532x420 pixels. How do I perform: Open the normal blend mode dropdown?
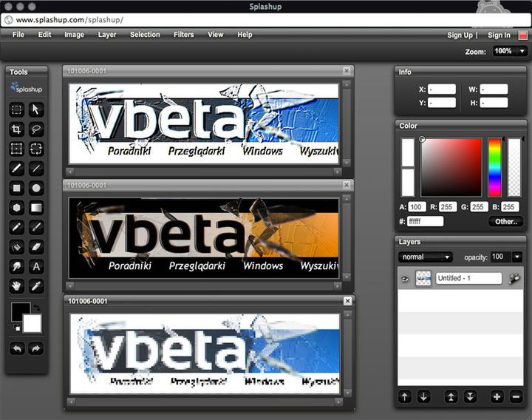[425, 257]
